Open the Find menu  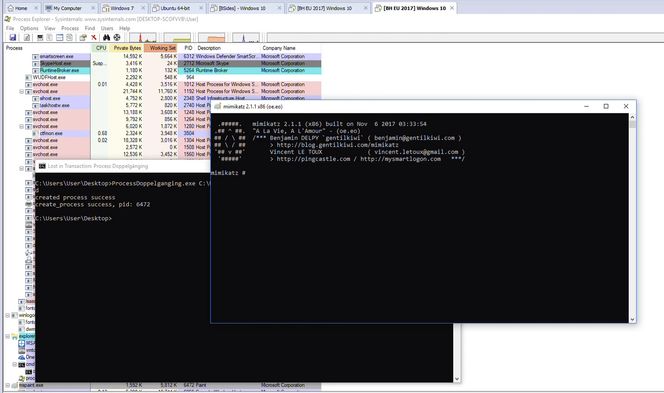coord(90,28)
